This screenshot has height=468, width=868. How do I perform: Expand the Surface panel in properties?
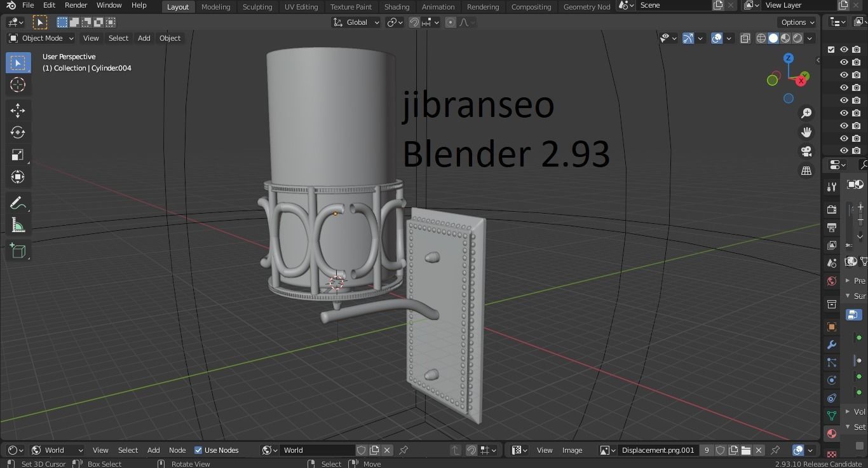856,296
